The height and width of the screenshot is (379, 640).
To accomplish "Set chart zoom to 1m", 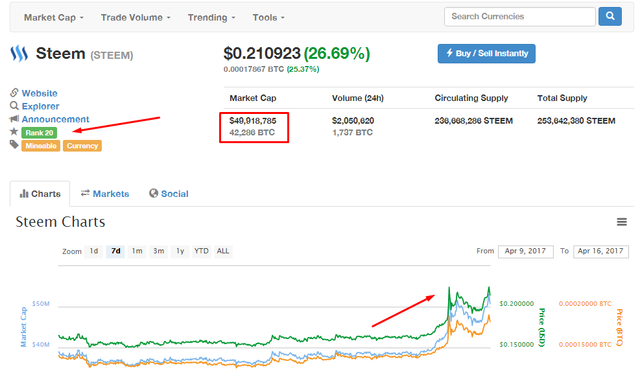I will click(x=137, y=251).
